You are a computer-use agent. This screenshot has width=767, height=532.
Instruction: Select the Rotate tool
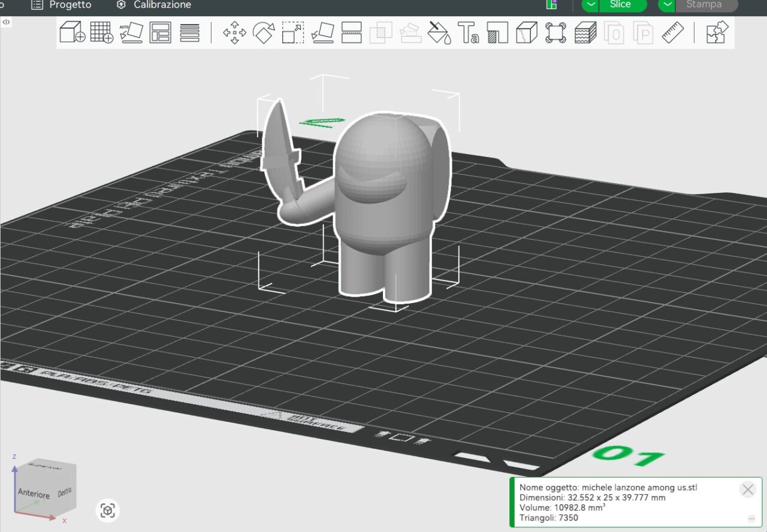(x=263, y=32)
